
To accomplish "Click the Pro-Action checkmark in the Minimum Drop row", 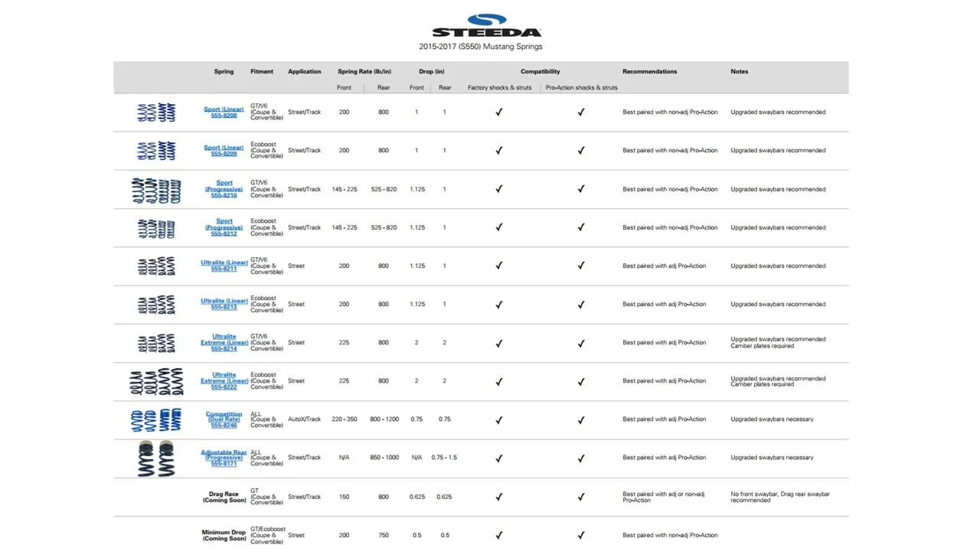I will pyautogui.click(x=581, y=536).
